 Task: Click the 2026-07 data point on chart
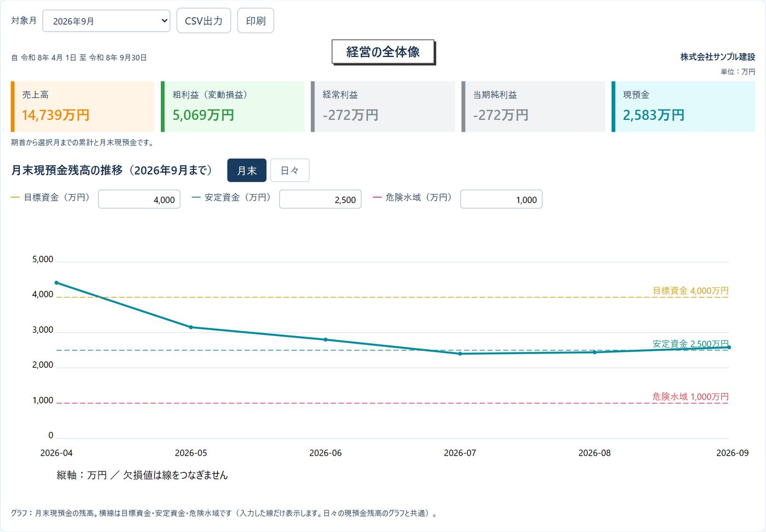tap(460, 354)
